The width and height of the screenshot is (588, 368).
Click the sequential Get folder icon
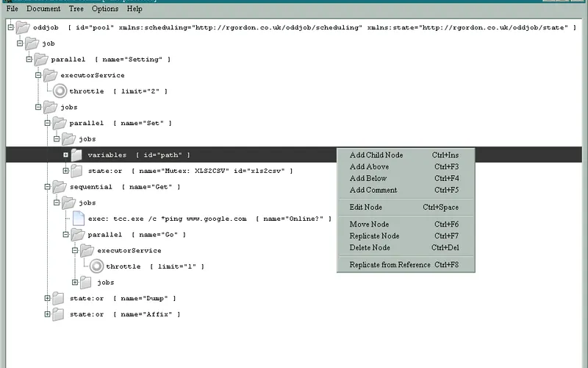point(60,187)
